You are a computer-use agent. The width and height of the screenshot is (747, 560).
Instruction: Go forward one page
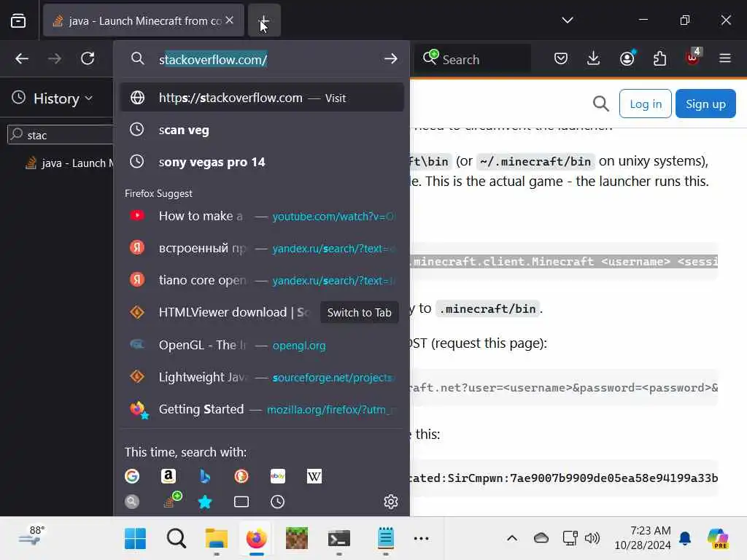point(55,58)
